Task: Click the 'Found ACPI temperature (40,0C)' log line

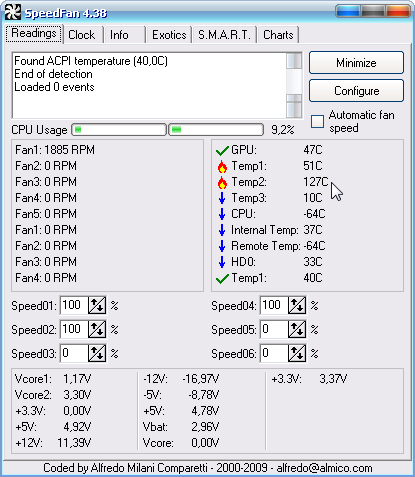Action: (x=91, y=61)
